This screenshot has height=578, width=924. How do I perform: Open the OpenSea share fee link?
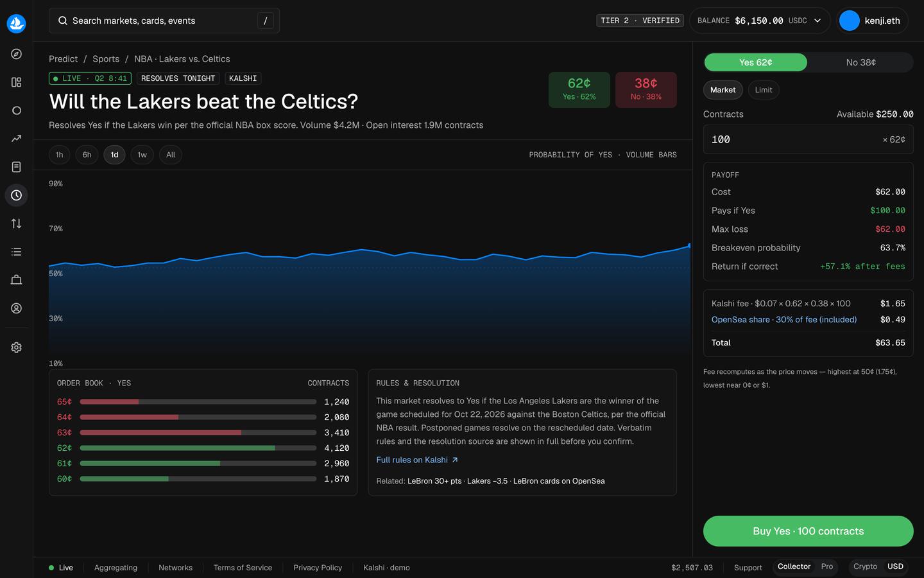pos(784,320)
